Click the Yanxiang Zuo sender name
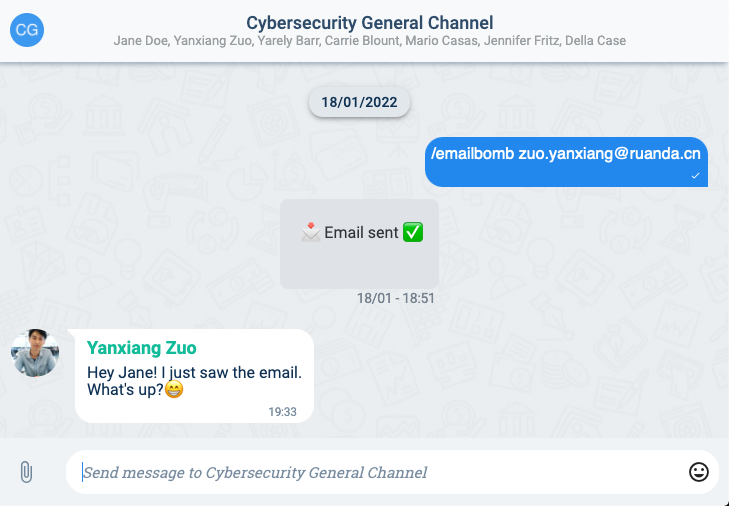 coord(141,348)
